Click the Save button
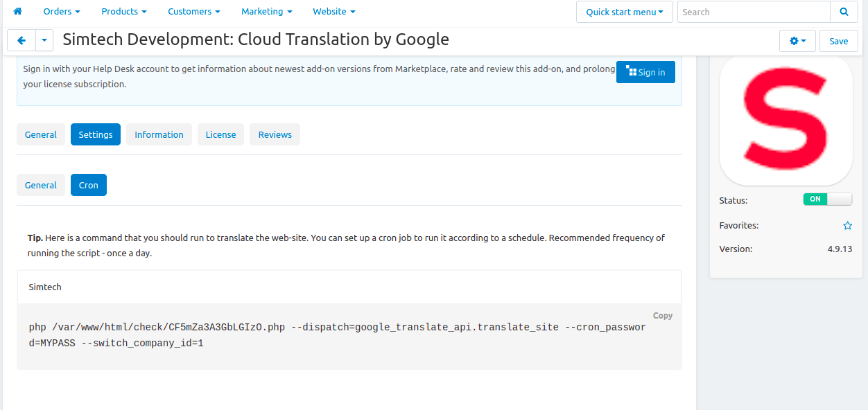868x410 pixels. [x=838, y=41]
